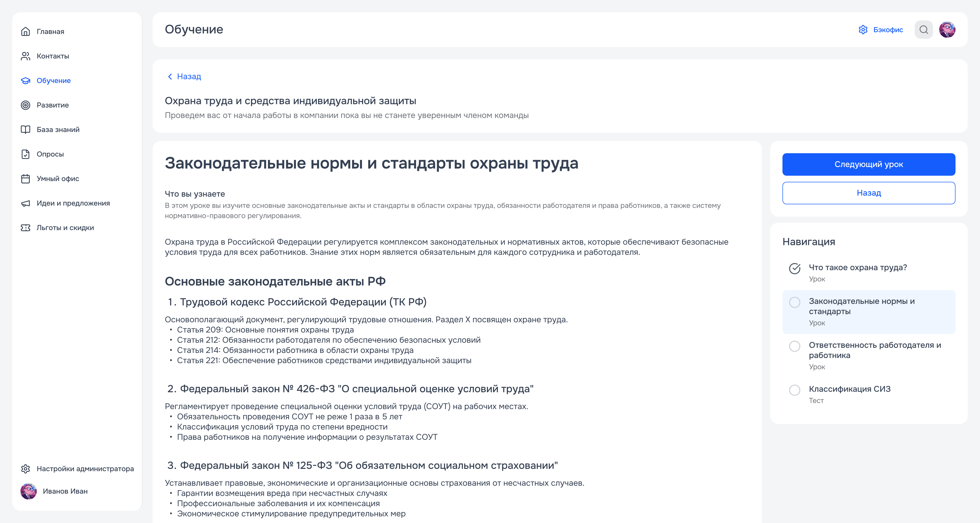The image size is (980, 523).
Task: Click the Бэкофис gear link
Action: (880, 30)
